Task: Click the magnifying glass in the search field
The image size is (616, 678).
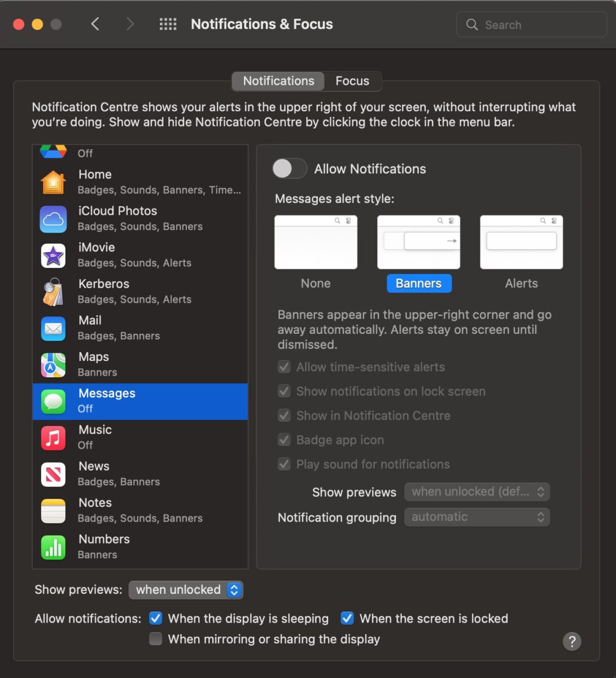Action: [x=472, y=24]
